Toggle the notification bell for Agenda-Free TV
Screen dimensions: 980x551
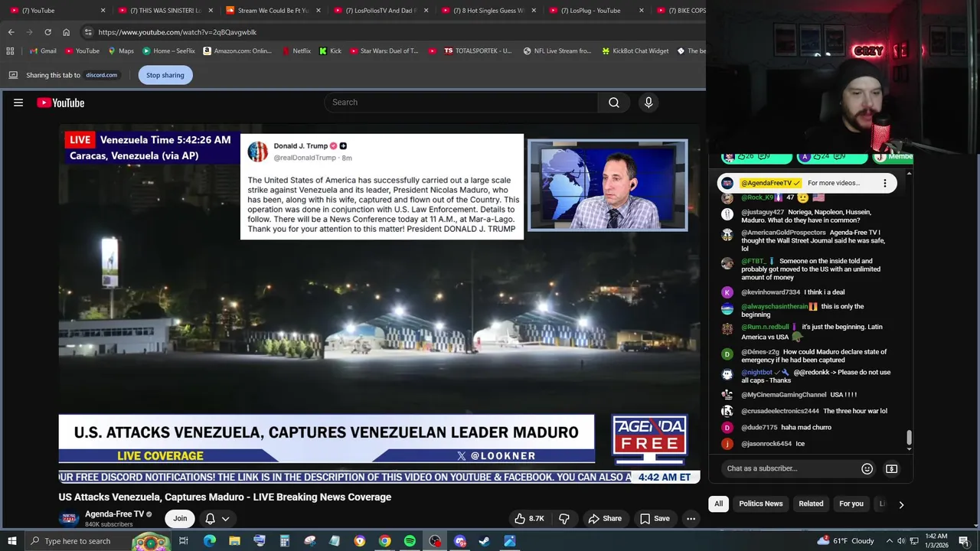pyautogui.click(x=211, y=519)
